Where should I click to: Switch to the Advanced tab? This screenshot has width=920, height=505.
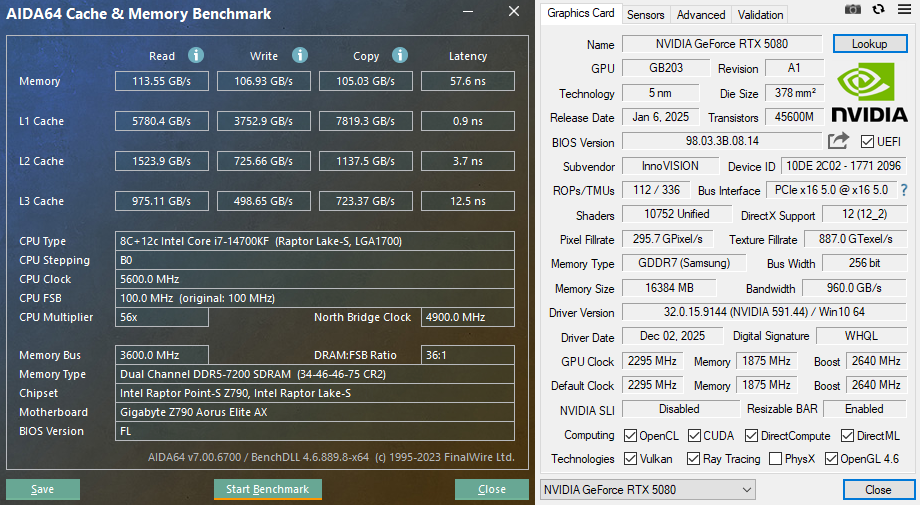point(701,15)
